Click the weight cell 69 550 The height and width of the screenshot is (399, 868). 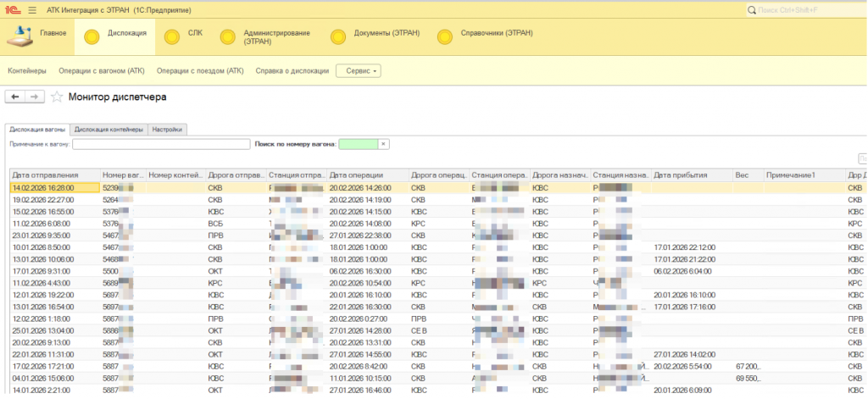coord(748,379)
